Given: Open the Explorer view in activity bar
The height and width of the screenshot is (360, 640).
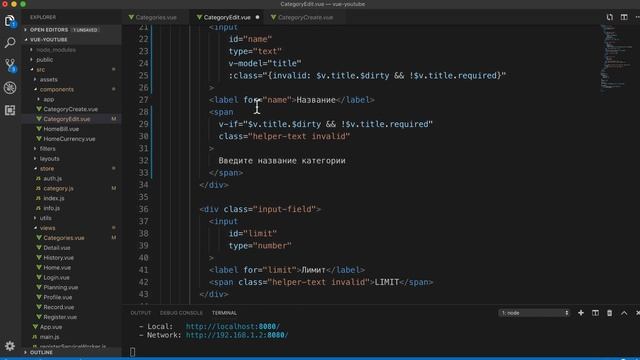Looking at the screenshot, I should point(10,21).
